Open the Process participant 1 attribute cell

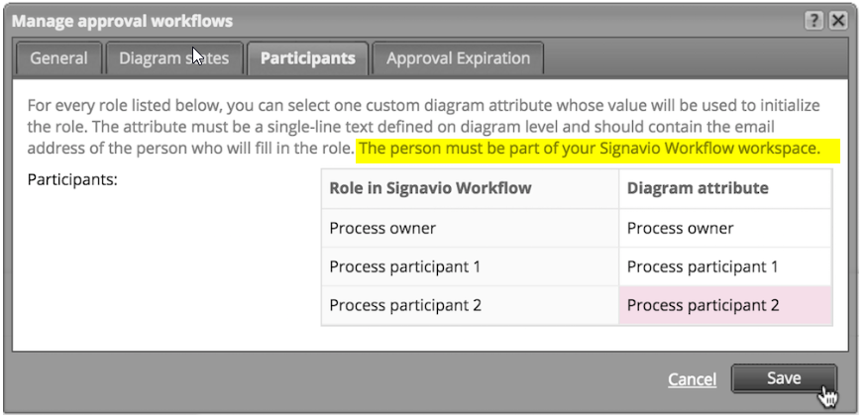pos(725,266)
